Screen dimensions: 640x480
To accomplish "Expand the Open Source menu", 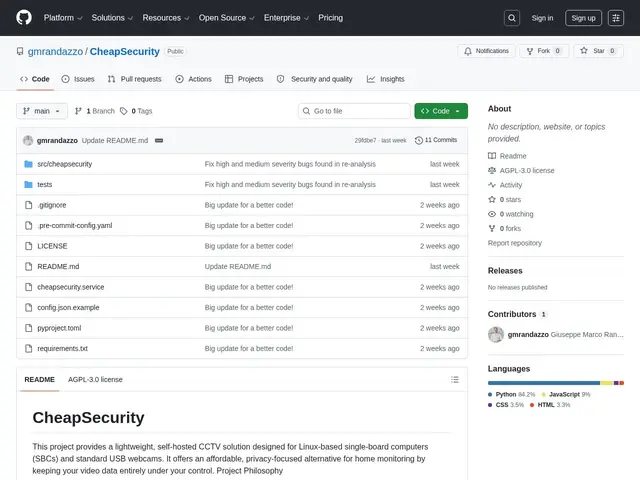I will pos(227,18).
